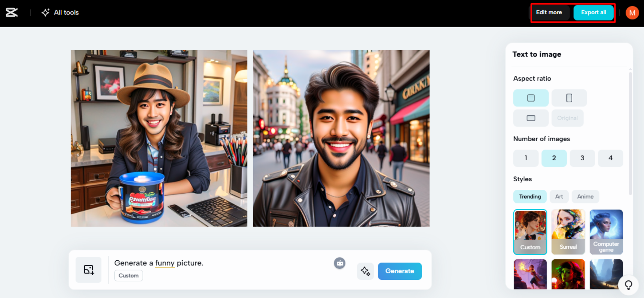Select the Computer game style thumbnail
The height and width of the screenshot is (298, 644).
606,232
